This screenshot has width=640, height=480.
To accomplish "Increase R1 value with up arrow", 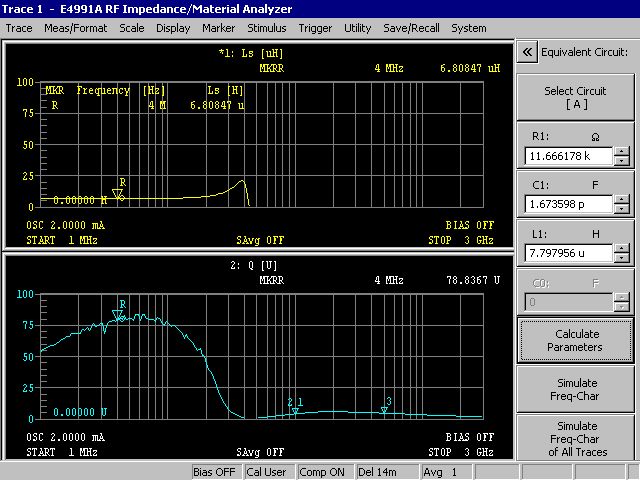I will (622, 151).
